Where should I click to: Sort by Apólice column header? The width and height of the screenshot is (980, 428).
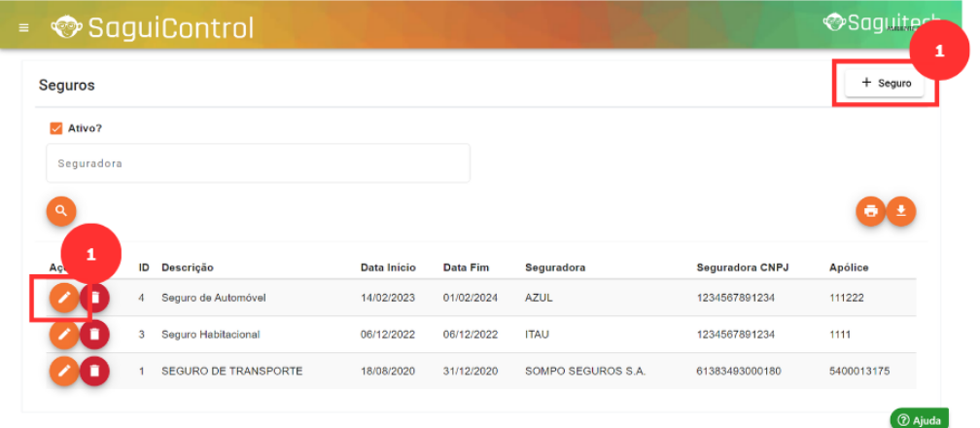849,267
